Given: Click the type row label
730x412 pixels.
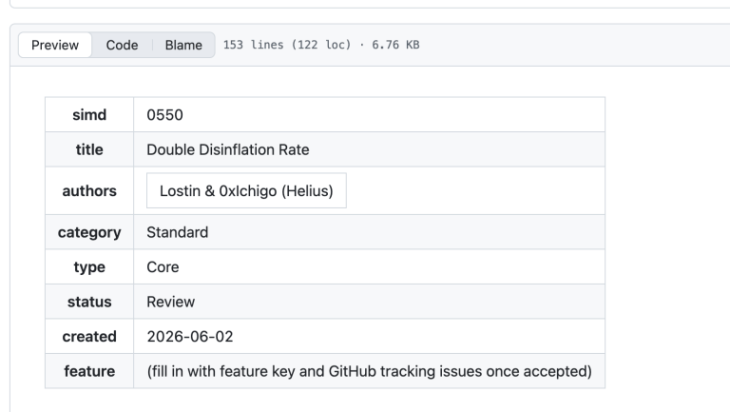Looking at the screenshot, I should coord(89,267).
